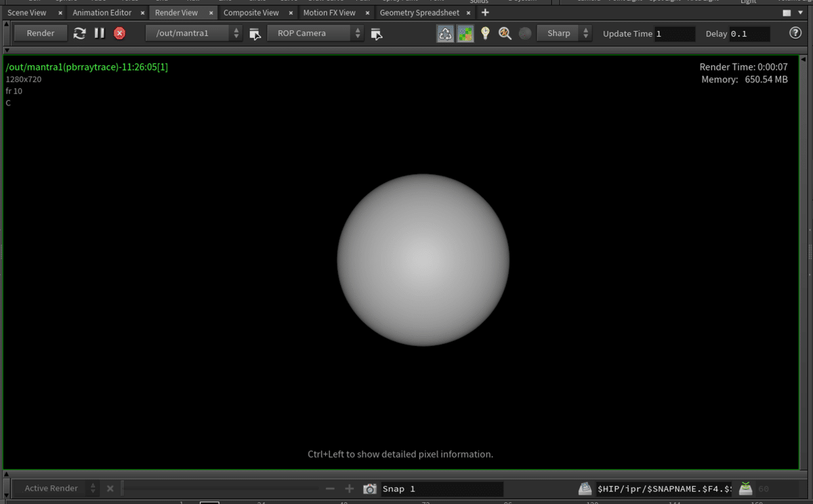Open the Geometry Spreadsheet tab

click(419, 12)
